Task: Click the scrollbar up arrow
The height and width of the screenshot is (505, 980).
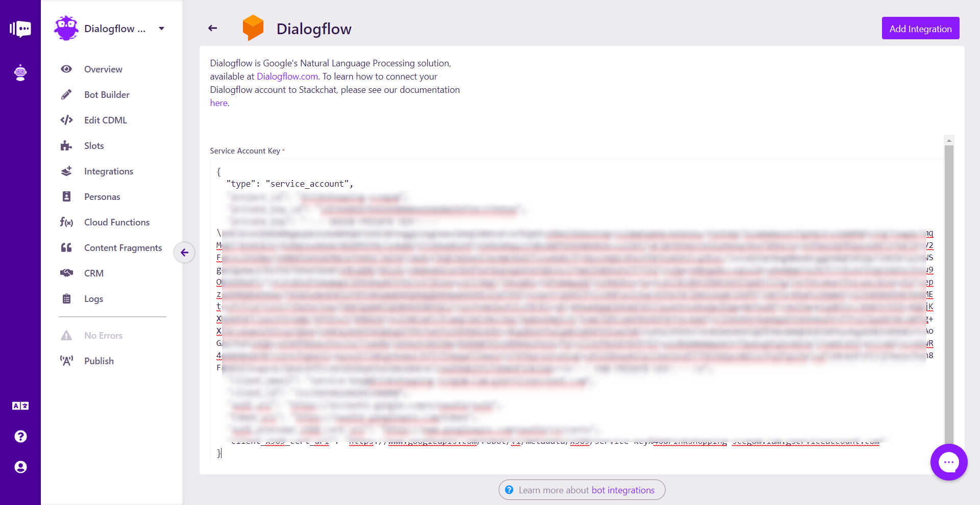Action: 949,140
